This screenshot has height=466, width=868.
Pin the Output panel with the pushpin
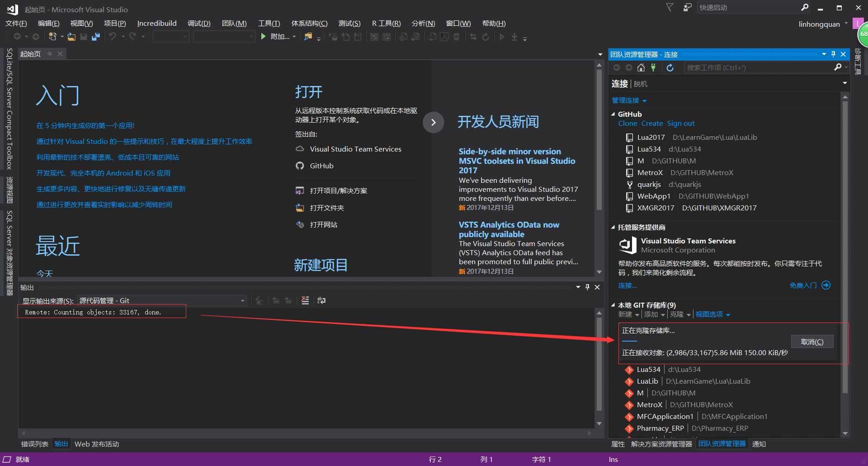coord(587,287)
